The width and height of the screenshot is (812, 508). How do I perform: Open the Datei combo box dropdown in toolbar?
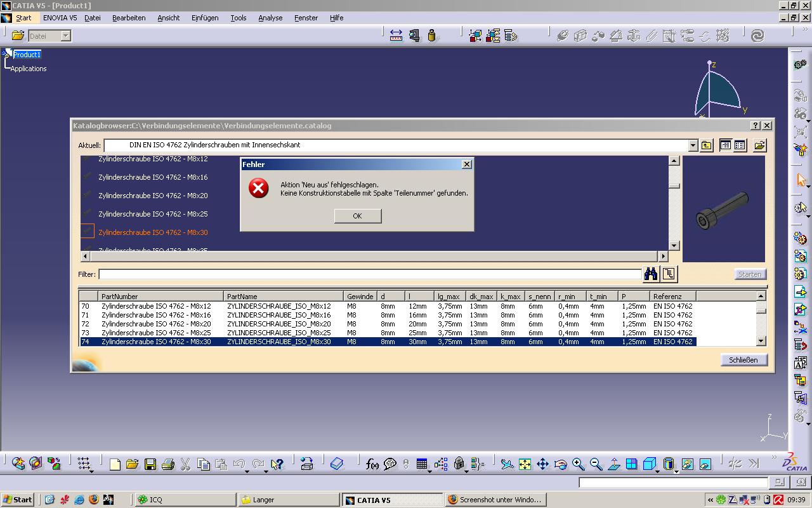(x=65, y=36)
